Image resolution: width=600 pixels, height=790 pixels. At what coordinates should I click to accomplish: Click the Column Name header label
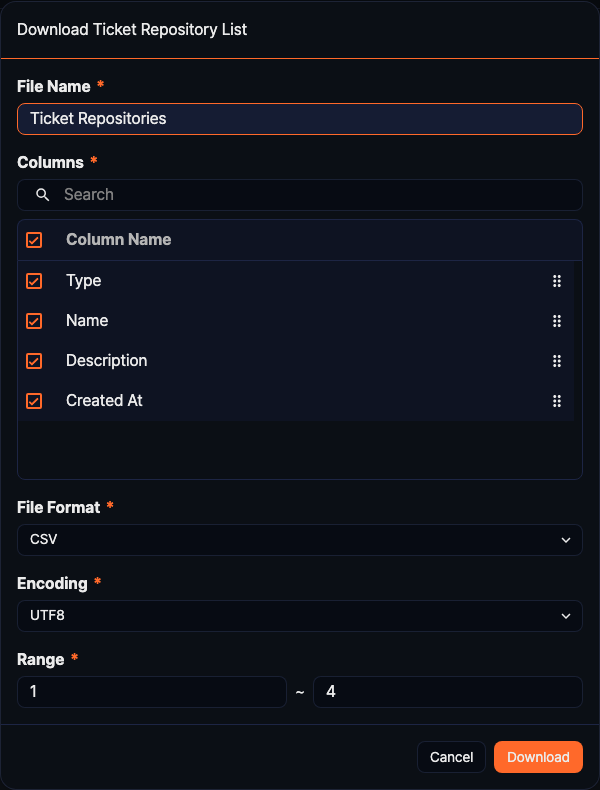118,240
